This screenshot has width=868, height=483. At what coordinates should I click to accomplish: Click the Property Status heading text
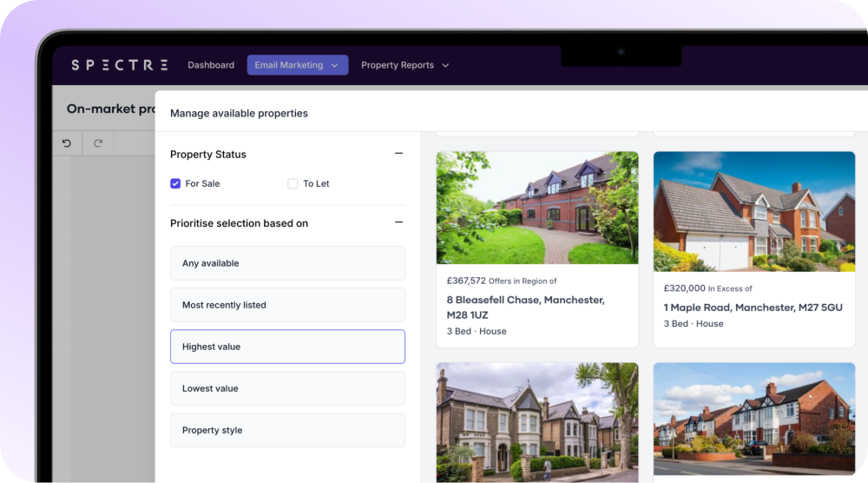click(207, 155)
